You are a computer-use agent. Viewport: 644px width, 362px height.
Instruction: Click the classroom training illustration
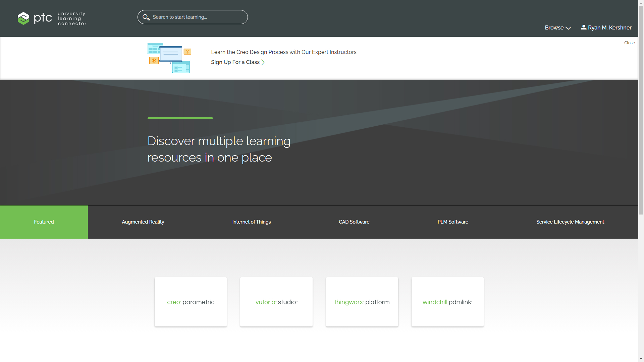[x=169, y=58]
